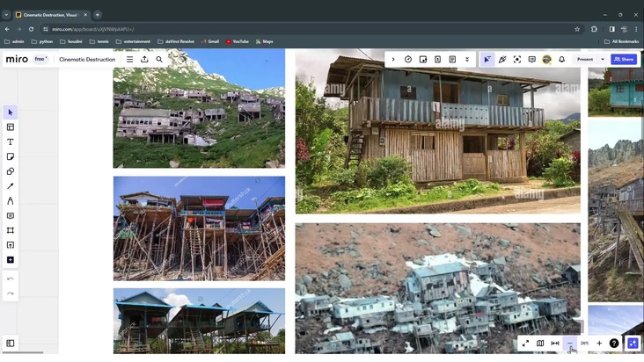Open the Present options dropdown arrow

click(603, 60)
